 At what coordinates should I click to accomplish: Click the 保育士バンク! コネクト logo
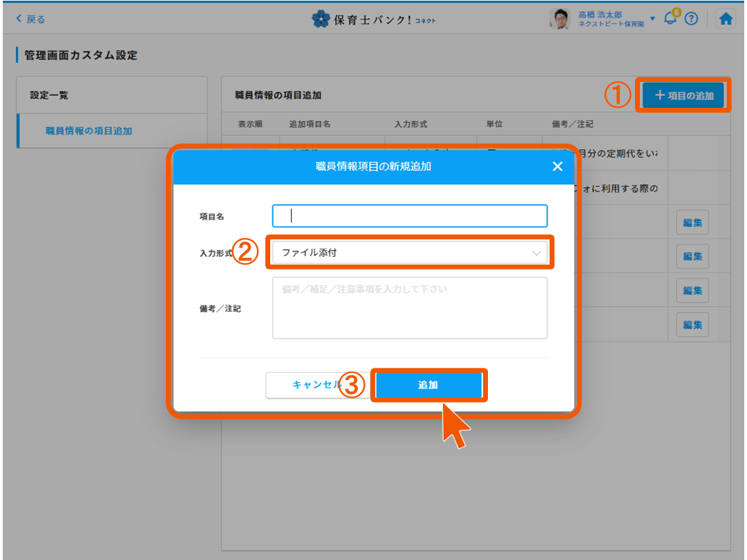click(374, 19)
